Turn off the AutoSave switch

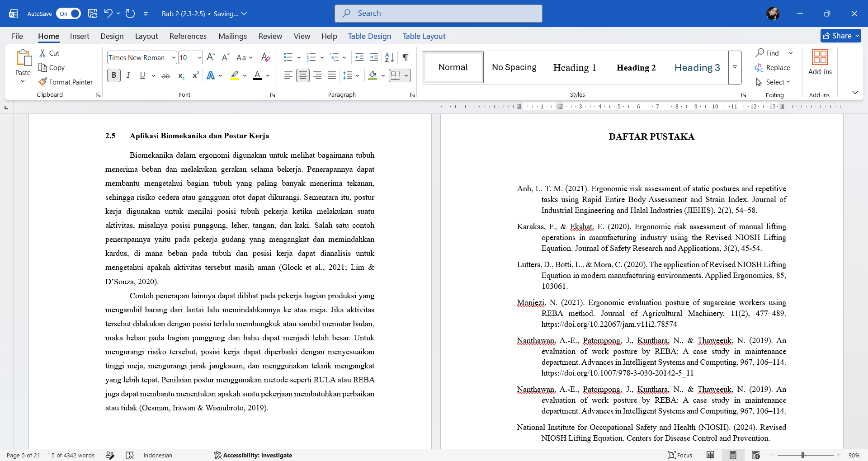(x=68, y=14)
